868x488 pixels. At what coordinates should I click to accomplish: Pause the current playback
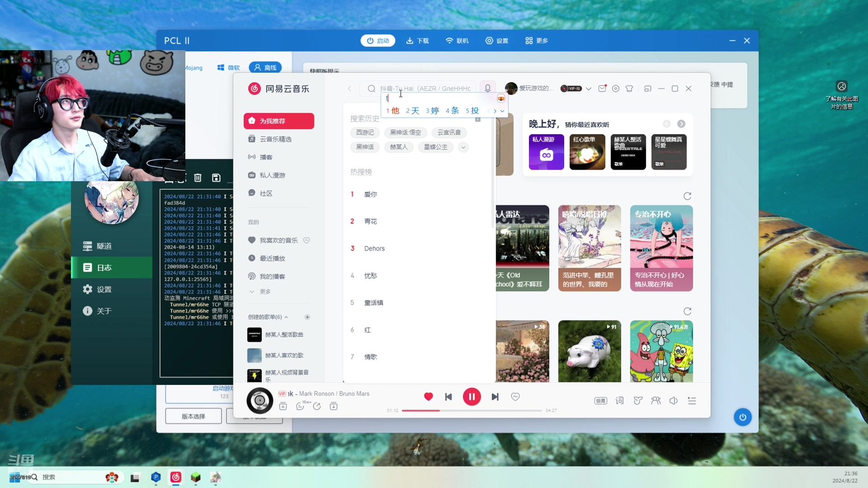(x=472, y=397)
